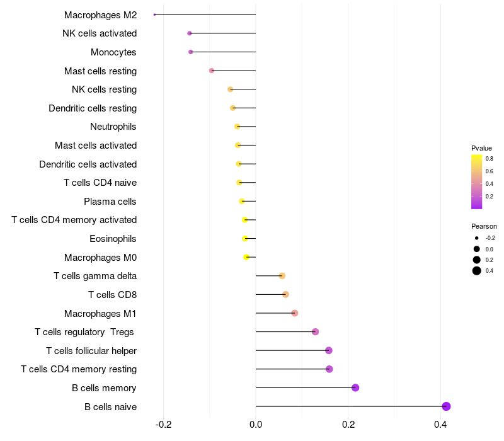
Task: Click the B cells naive data point
Action: pos(446,406)
